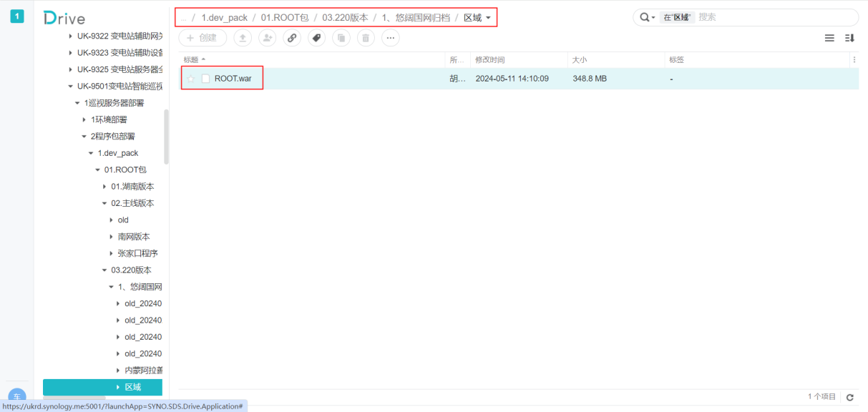Click the 348.8 MB size cell
868x412 pixels.
point(590,79)
